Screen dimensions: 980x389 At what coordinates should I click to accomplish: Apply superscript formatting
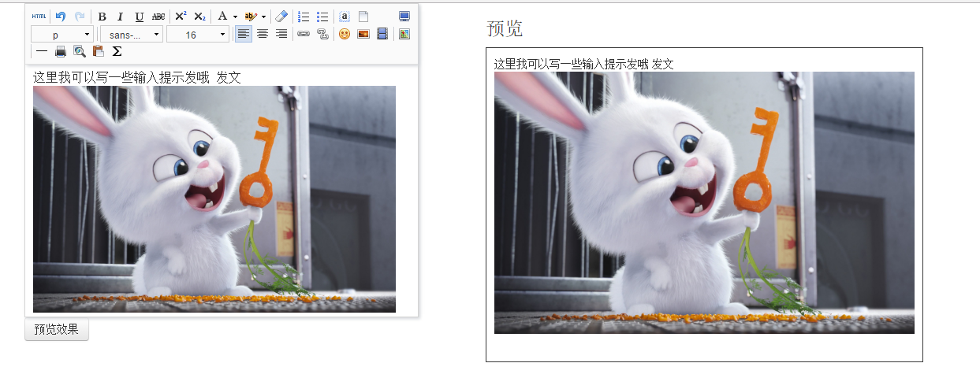pyautogui.click(x=181, y=17)
